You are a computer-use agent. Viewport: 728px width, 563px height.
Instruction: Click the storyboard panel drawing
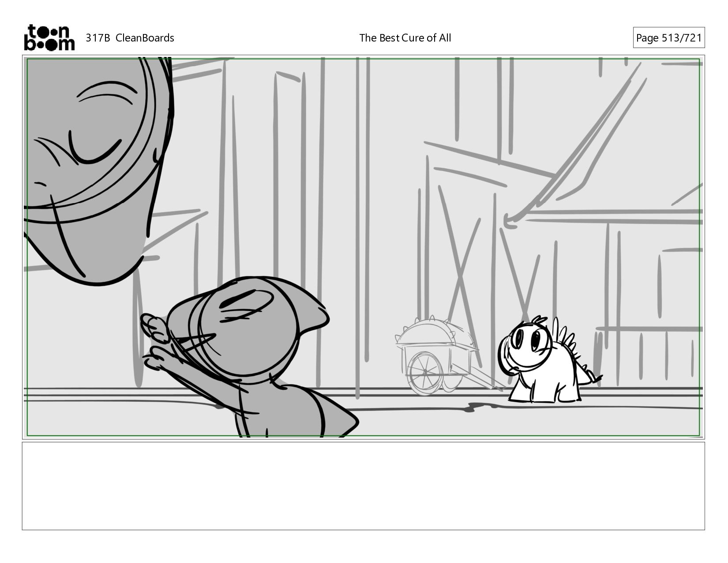[363, 247]
